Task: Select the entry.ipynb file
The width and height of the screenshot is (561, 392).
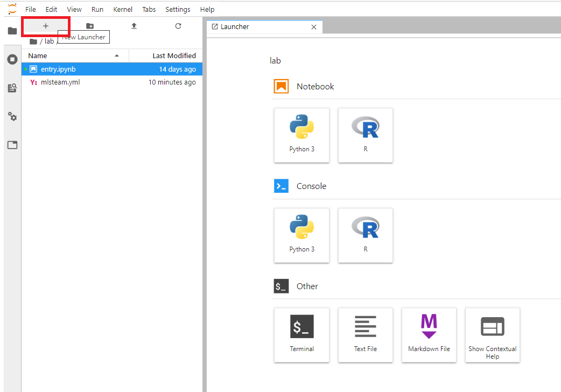Action: pos(112,69)
